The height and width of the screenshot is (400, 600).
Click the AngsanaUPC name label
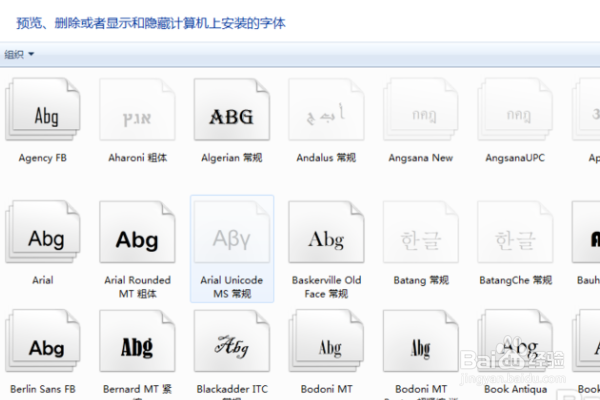coord(515,158)
